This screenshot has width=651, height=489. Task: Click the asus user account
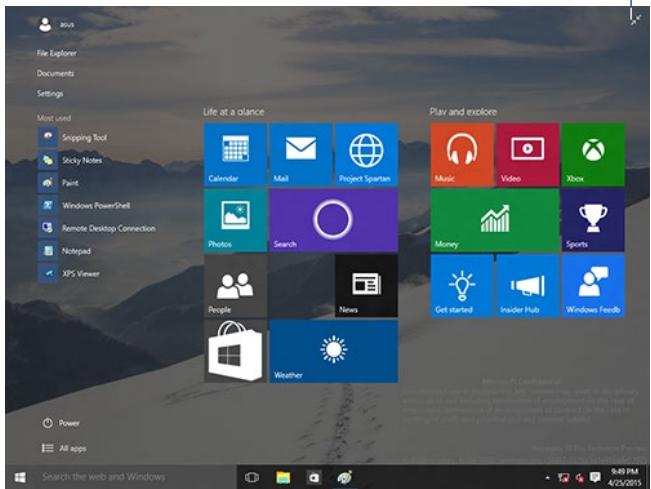click(x=56, y=24)
